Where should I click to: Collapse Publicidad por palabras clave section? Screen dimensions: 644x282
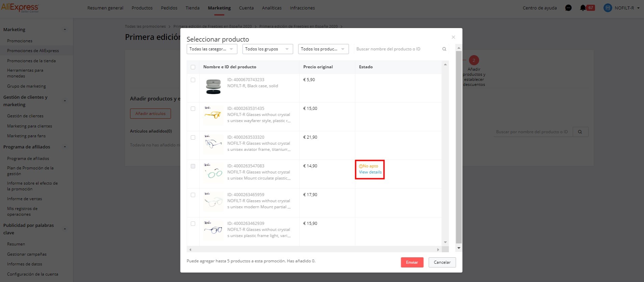click(65, 229)
